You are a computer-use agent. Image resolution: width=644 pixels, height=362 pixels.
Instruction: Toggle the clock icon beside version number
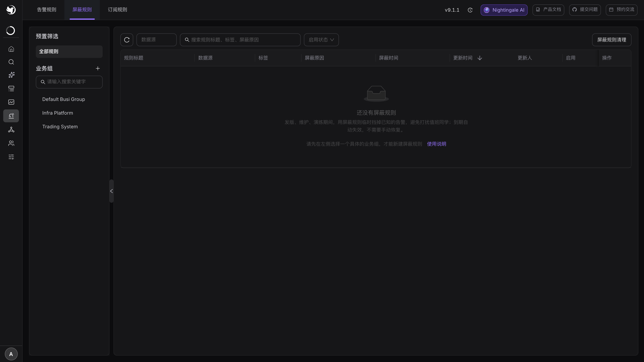(470, 10)
